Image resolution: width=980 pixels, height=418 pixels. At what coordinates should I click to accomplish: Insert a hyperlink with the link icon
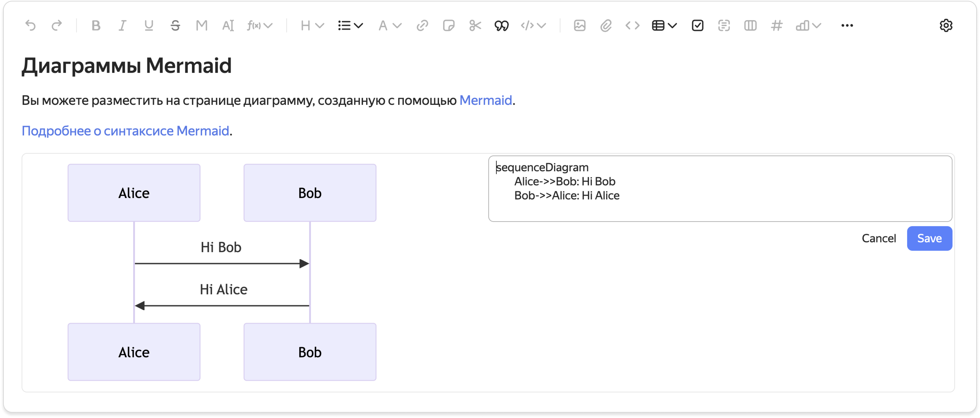422,25
